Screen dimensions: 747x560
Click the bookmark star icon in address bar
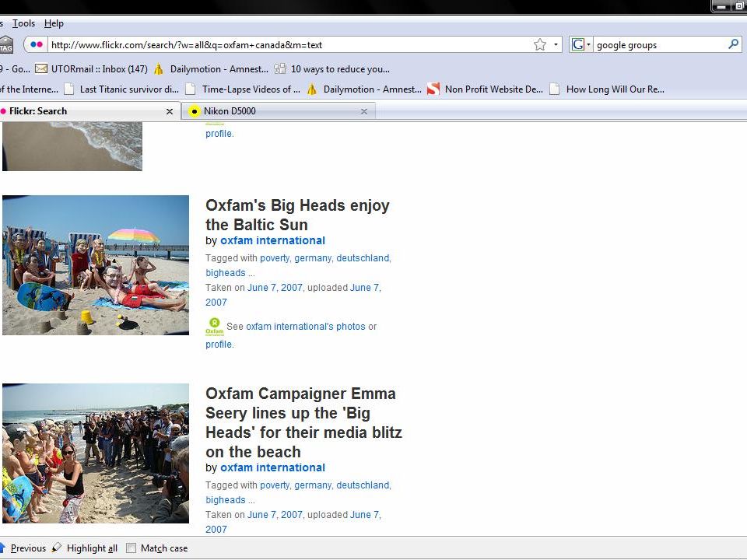pyautogui.click(x=540, y=45)
